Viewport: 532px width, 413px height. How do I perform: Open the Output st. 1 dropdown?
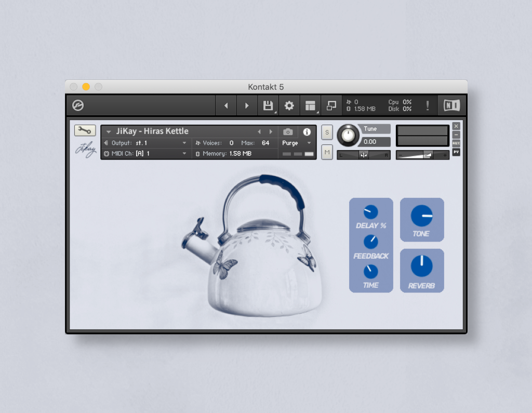pyautogui.click(x=145, y=143)
